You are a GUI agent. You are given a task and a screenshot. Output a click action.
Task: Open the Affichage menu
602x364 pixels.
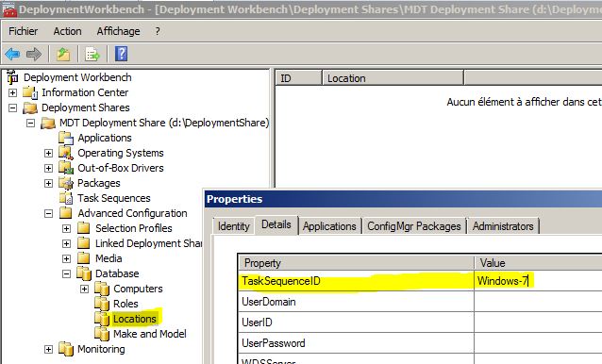118,31
